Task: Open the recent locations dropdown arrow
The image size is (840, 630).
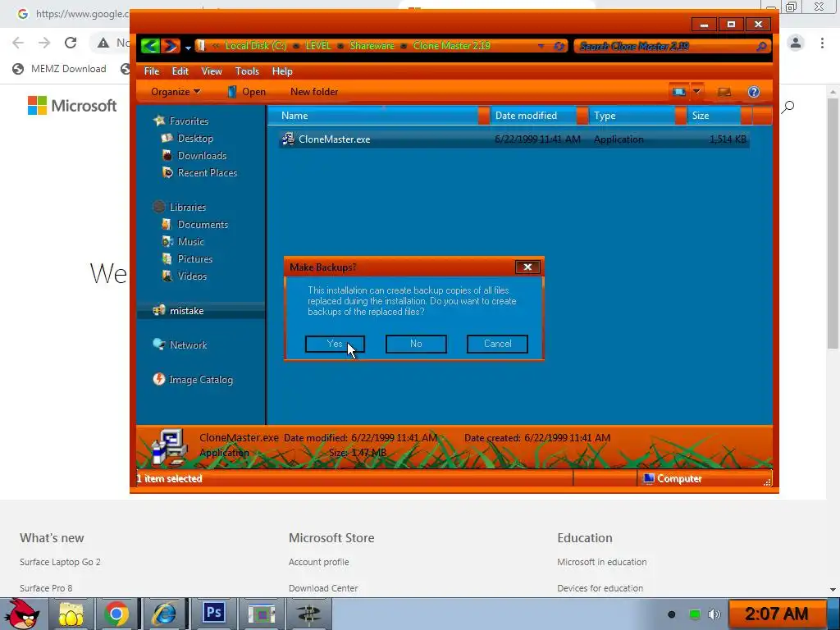Action: tap(188, 47)
